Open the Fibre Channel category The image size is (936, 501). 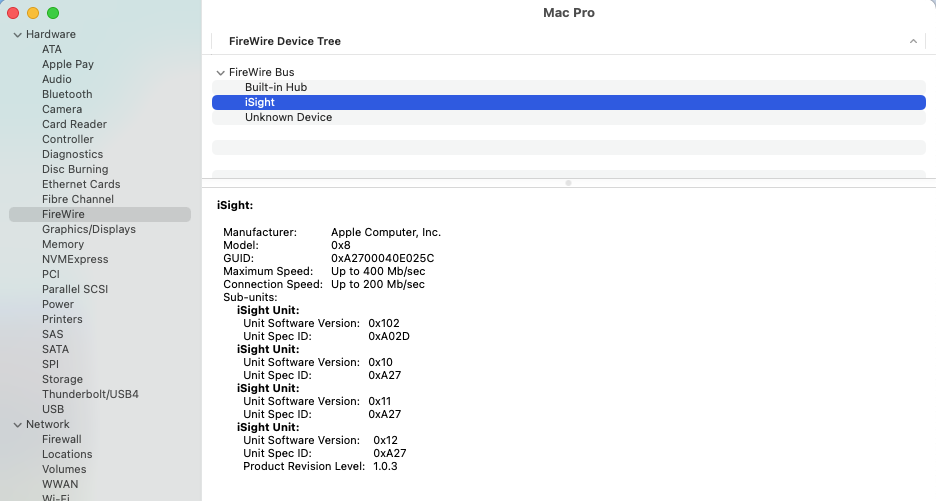coord(78,199)
